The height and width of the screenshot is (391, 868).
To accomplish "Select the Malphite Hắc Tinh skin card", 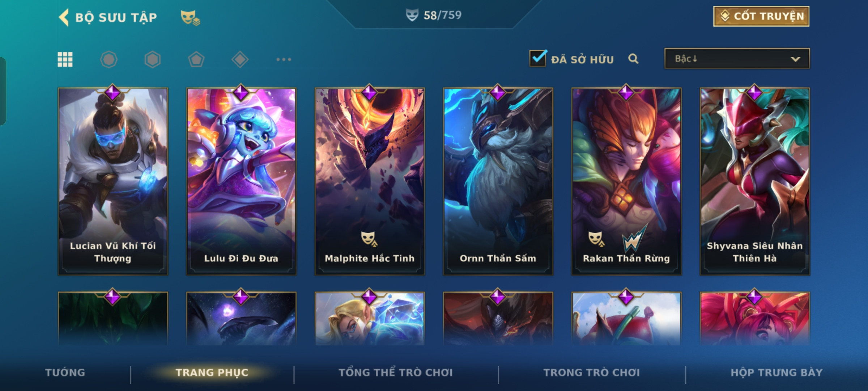I will click(370, 181).
